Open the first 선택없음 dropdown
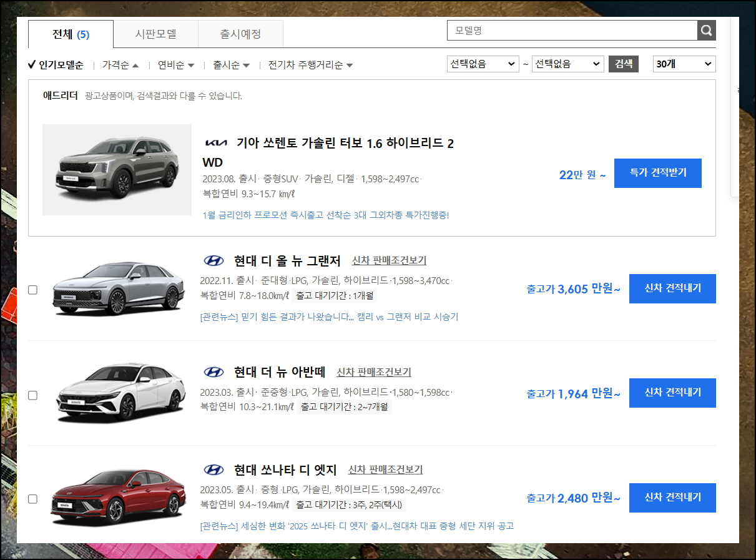Viewport: 756px width, 560px height. tap(483, 64)
